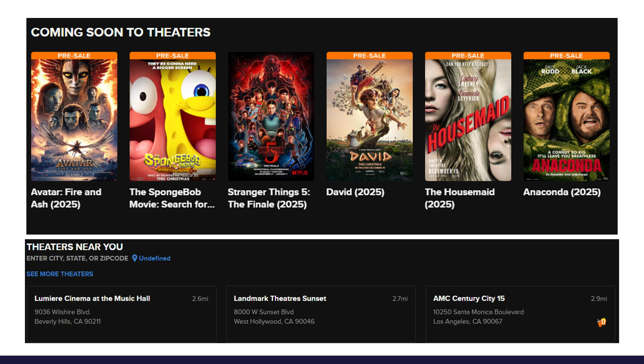
Task: Open the Undefined location link
Action: [154, 258]
